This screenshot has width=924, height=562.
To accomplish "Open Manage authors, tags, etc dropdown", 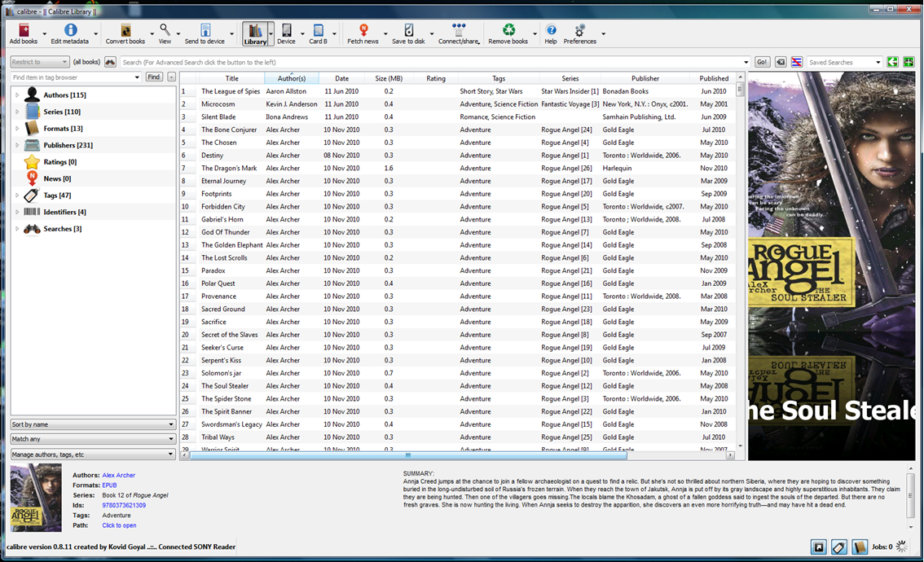I will [x=93, y=454].
